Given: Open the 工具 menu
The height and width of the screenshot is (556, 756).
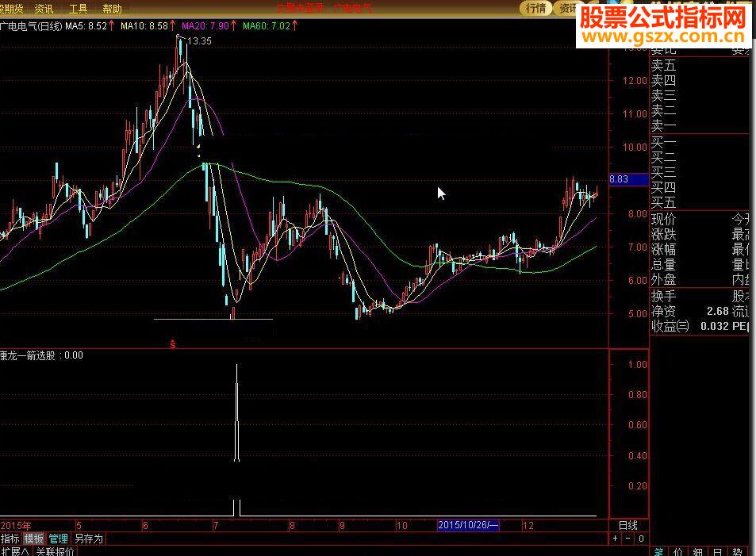Looking at the screenshot, I should (78, 9).
